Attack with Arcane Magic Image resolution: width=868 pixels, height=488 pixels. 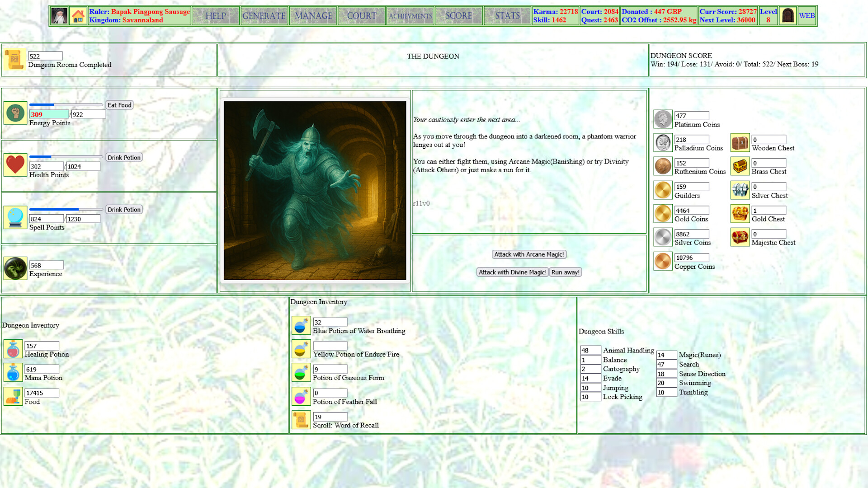point(529,254)
